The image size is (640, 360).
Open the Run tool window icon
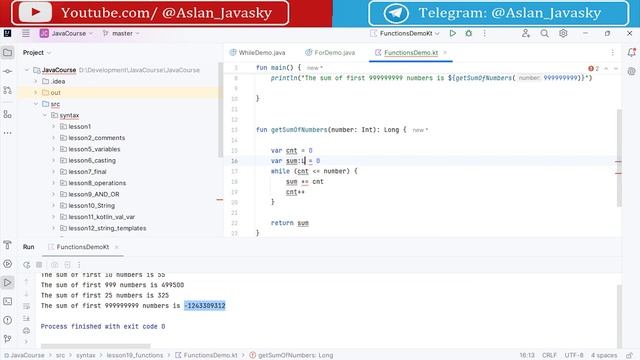pyautogui.click(x=8, y=282)
